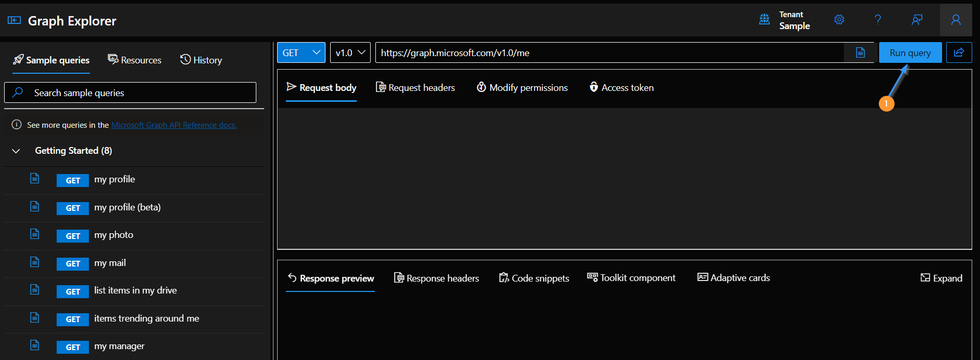This screenshot has height=360, width=980.
Task: Open the HTTP method GET dropdown
Action: pyautogui.click(x=301, y=52)
